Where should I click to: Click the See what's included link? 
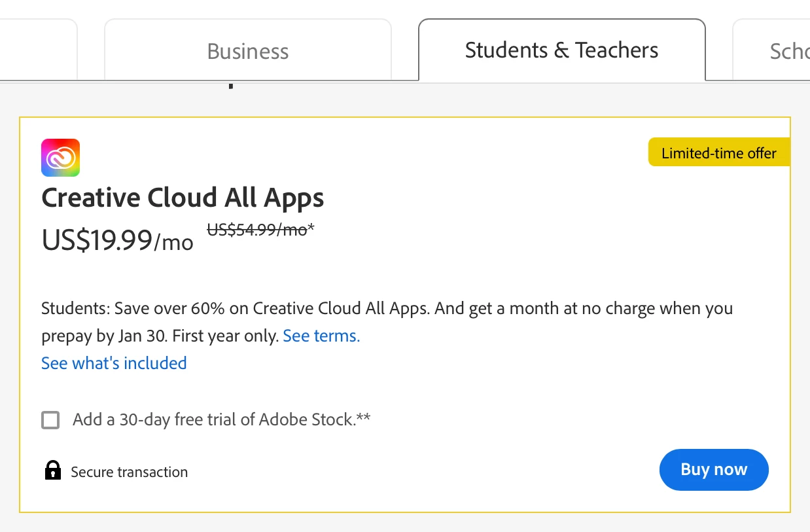(114, 363)
